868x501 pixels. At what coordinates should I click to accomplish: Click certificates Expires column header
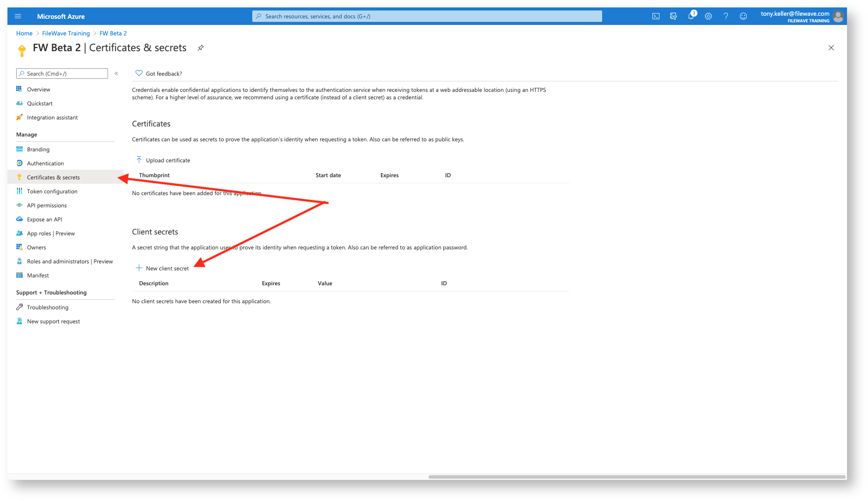point(389,175)
